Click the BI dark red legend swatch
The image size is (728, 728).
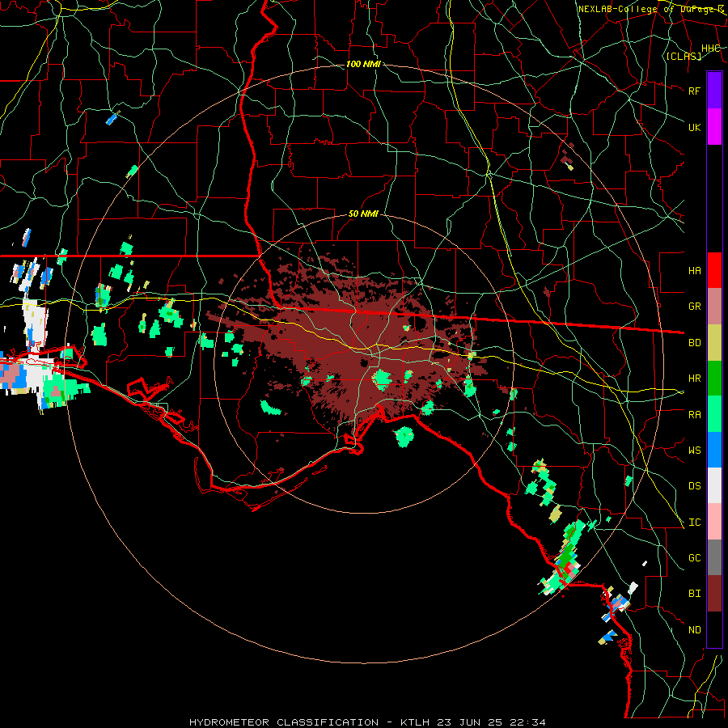[x=714, y=594]
